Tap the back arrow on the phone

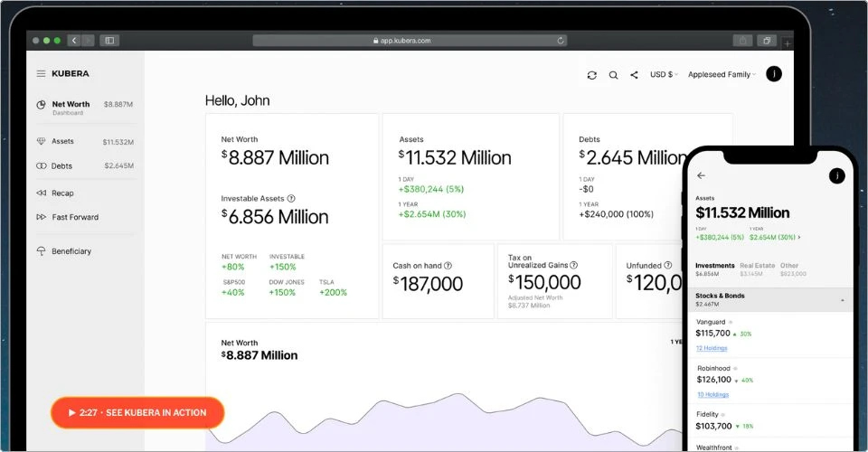click(702, 175)
